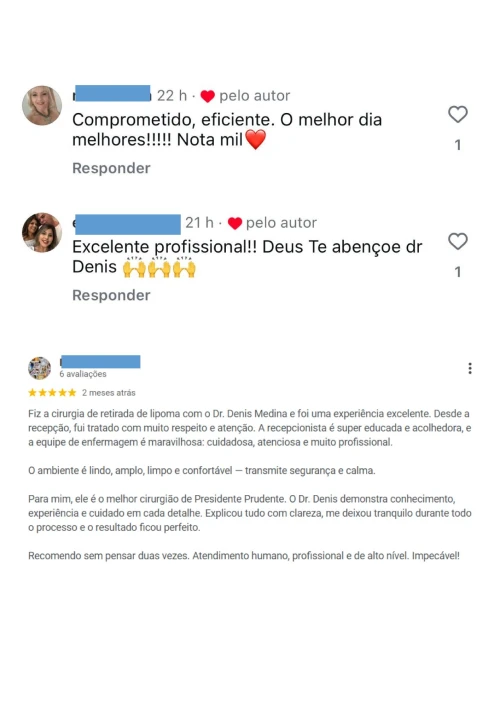Click red heart next to '21 h' timestamp

(234, 223)
